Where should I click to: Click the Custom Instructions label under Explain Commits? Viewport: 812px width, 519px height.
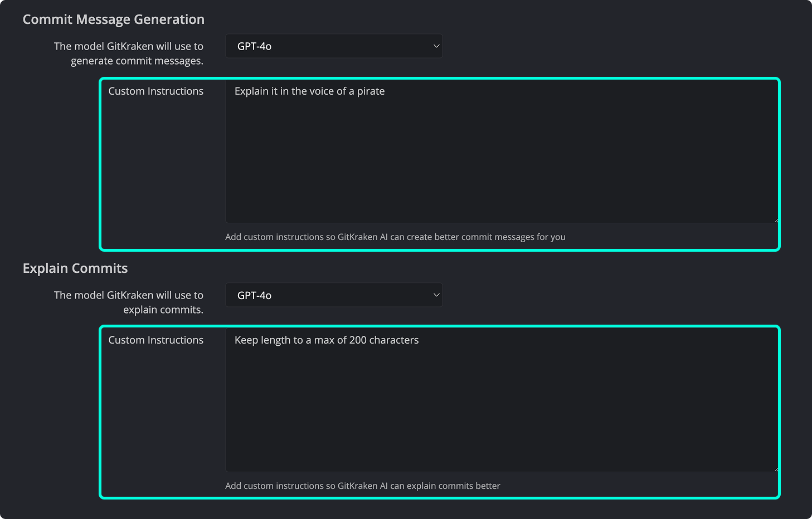coord(156,340)
